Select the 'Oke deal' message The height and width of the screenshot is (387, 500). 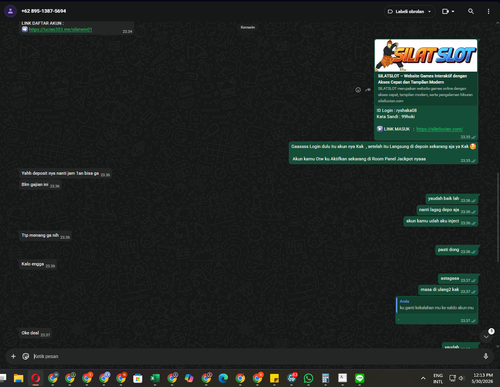[x=35, y=333]
